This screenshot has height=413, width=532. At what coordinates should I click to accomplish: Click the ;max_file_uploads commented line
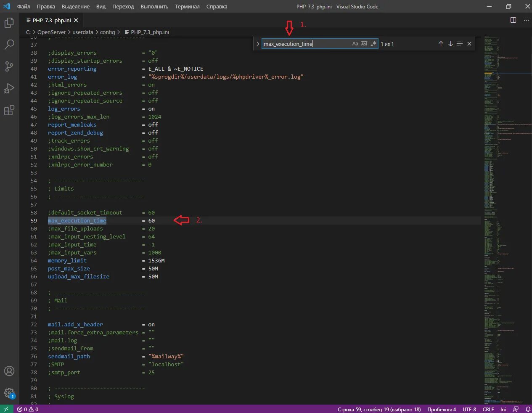[x=75, y=228]
